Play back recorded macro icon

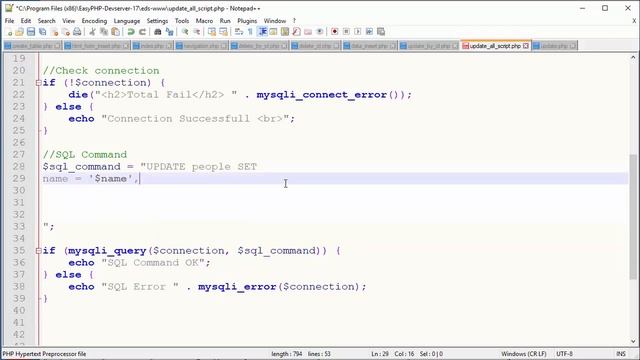pyautogui.click(x=358, y=32)
